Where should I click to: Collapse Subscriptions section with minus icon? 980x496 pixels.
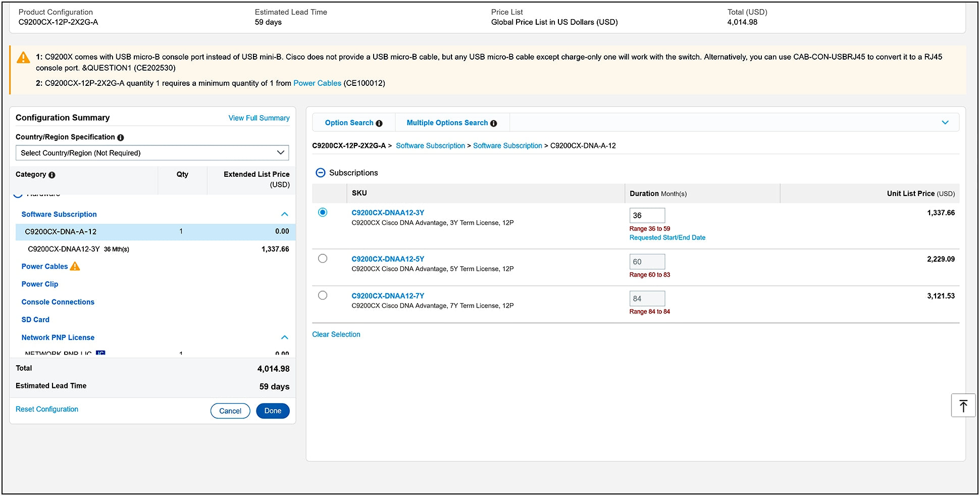320,173
